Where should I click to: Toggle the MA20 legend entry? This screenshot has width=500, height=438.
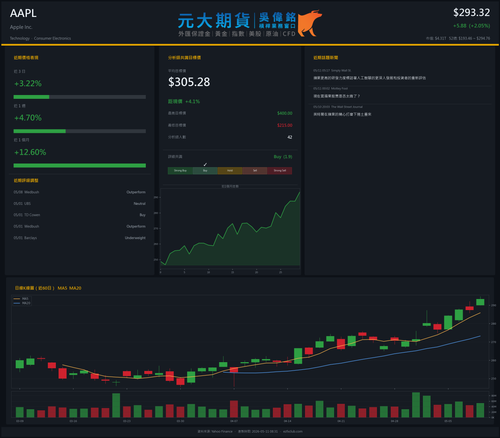click(22, 303)
